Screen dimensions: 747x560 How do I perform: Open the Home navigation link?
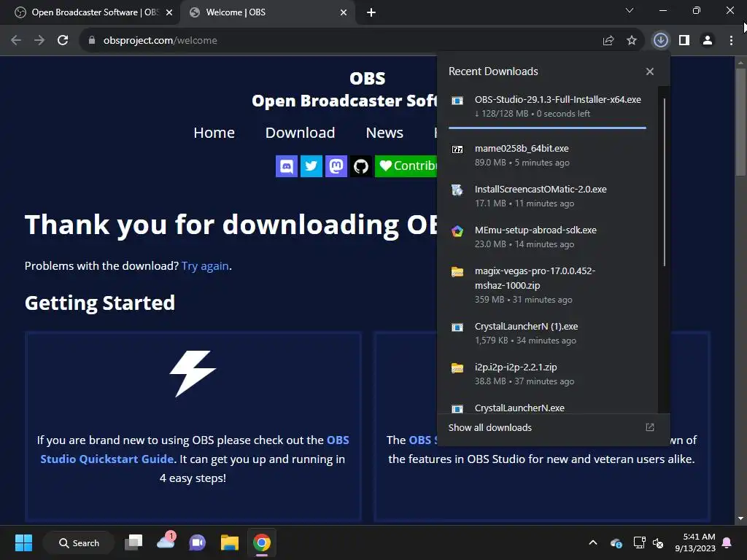coord(214,133)
